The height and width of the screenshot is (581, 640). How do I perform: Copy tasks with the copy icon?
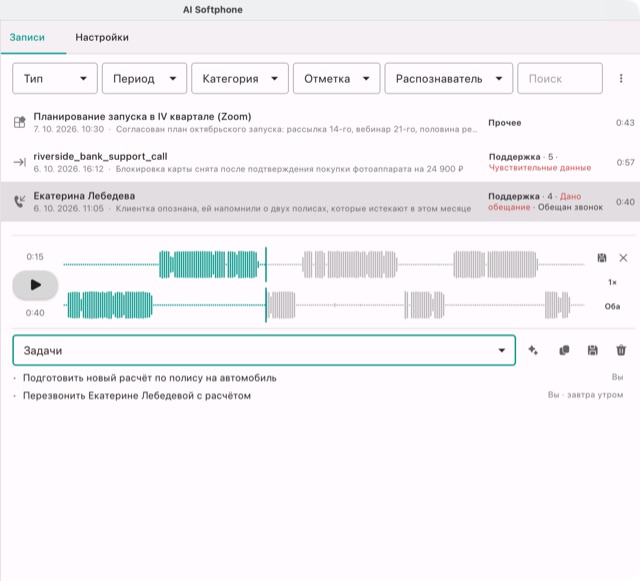pyautogui.click(x=564, y=350)
